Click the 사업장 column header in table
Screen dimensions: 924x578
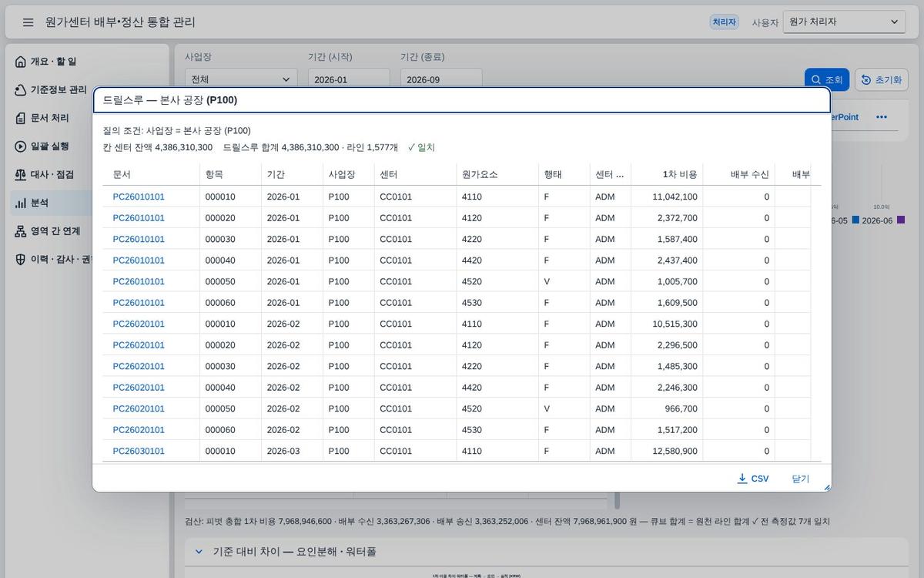348,174
